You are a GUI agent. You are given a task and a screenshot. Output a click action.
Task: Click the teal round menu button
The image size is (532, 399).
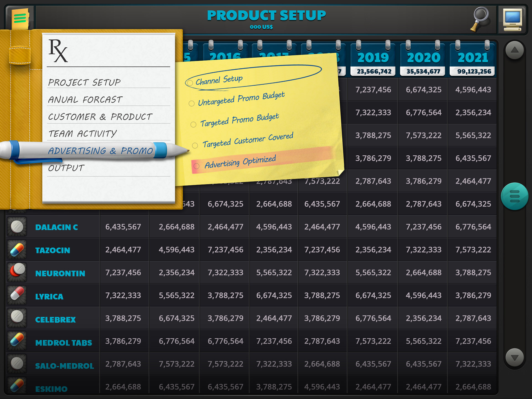[515, 196]
